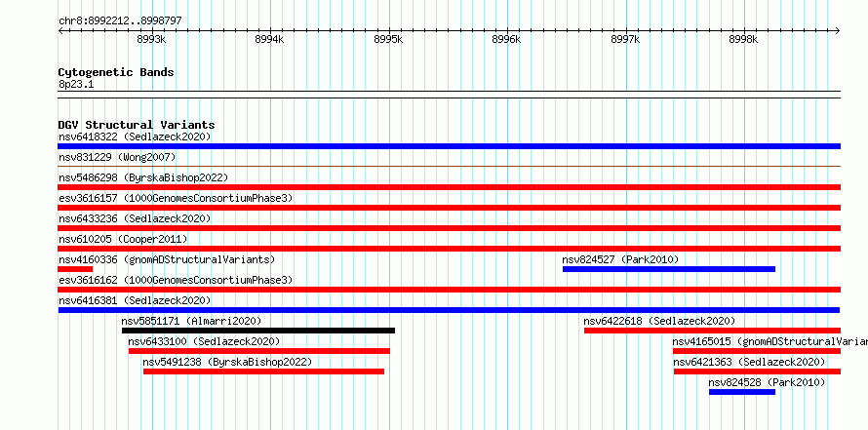
Task: Open nsv6421363 (Sedlazeck2020) label
Action: (749, 362)
